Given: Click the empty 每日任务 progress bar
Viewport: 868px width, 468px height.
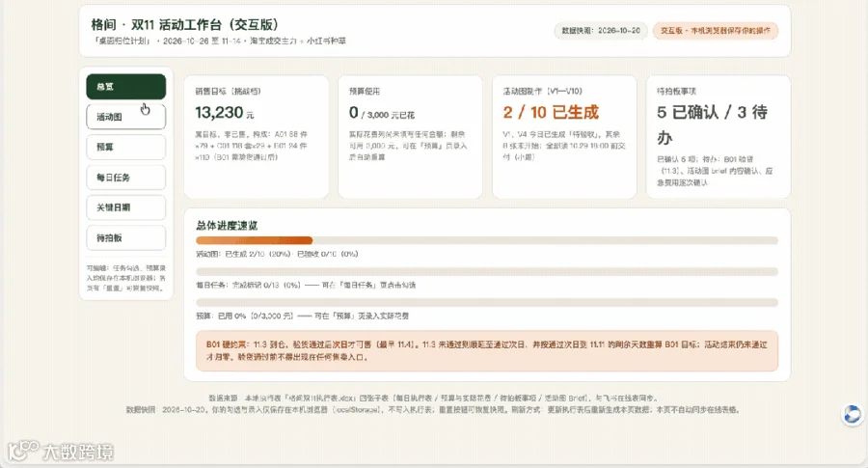Looking at the screenshot, I should 487,271.
